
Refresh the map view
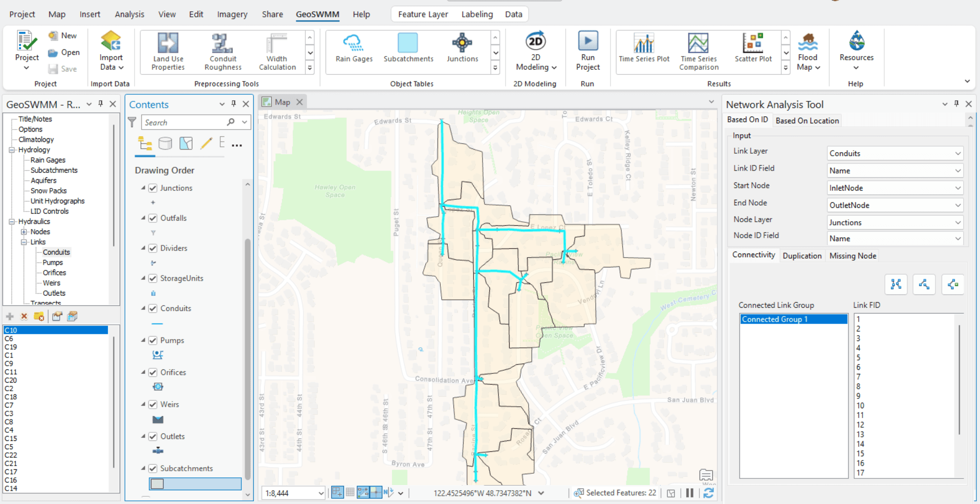coord(709,493)
